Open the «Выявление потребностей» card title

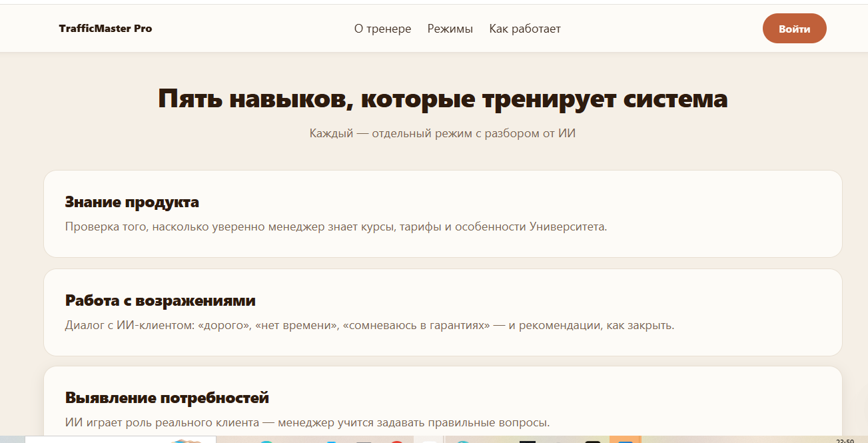point(167,398)
